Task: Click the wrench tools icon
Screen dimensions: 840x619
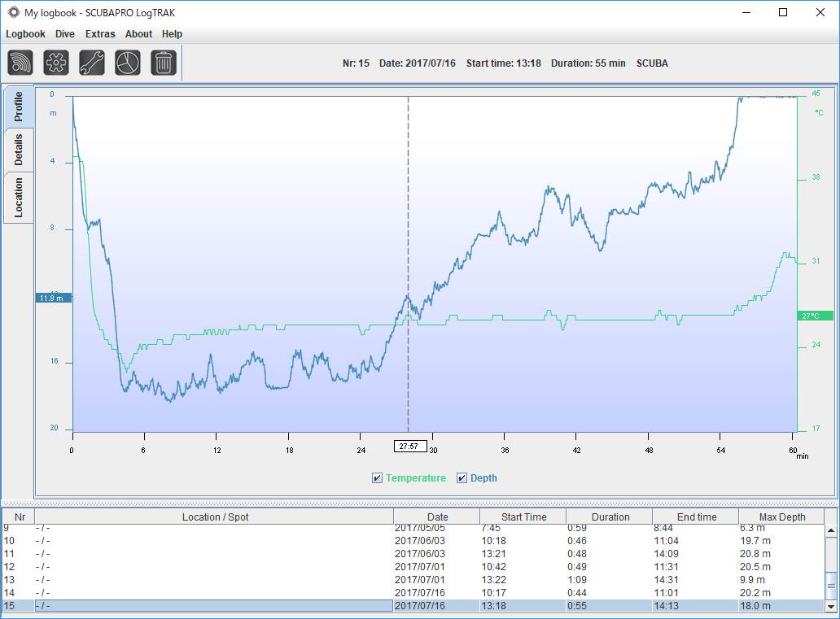Action: point(92,63)
